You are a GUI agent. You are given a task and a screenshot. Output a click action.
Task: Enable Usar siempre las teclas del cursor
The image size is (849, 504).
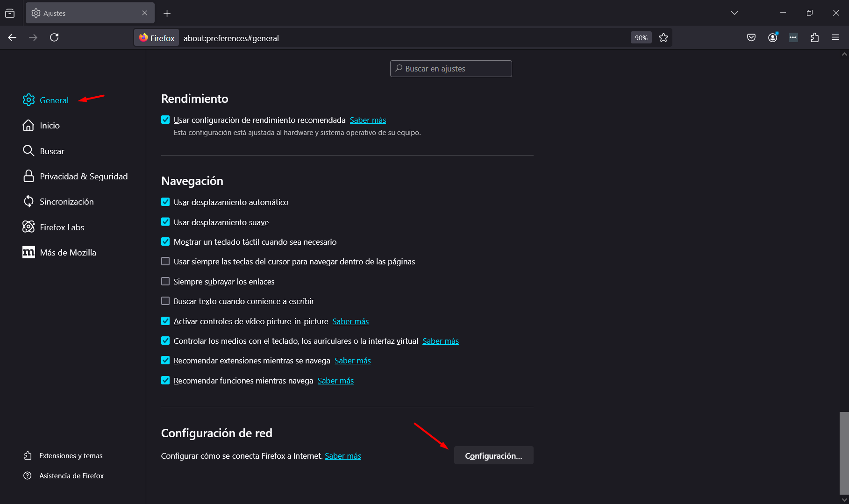165,261
